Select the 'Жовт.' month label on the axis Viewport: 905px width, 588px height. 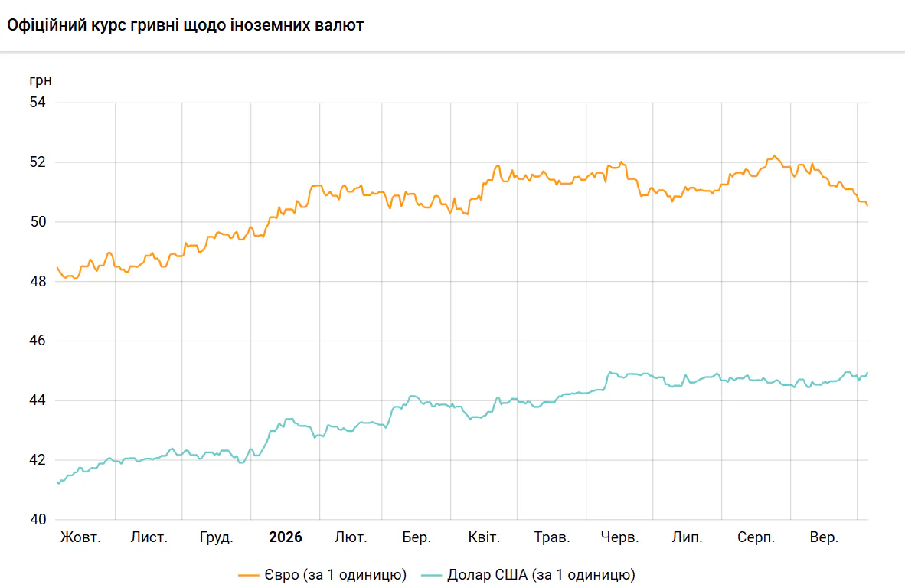click(80, 537)
